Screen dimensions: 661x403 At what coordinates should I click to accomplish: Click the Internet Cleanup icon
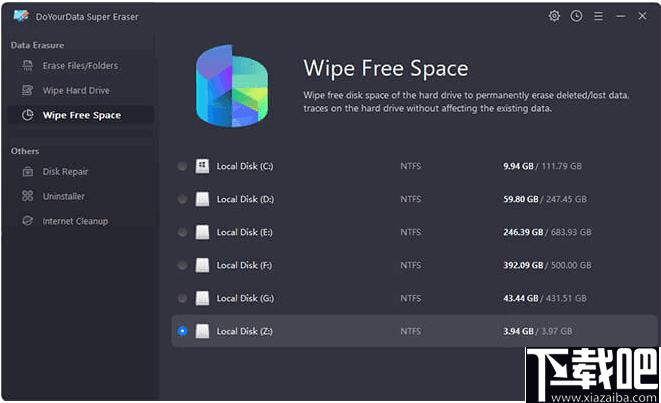[x=27, y=221]
